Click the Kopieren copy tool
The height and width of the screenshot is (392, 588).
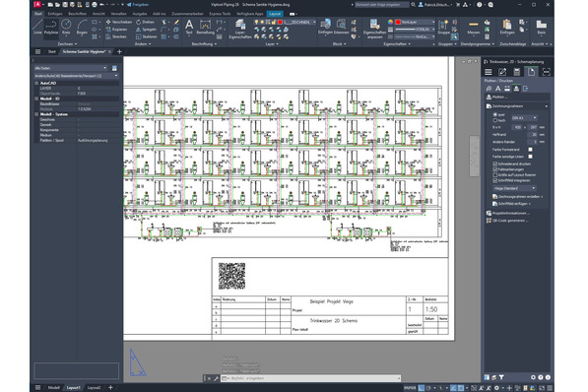tap(116, 30)
